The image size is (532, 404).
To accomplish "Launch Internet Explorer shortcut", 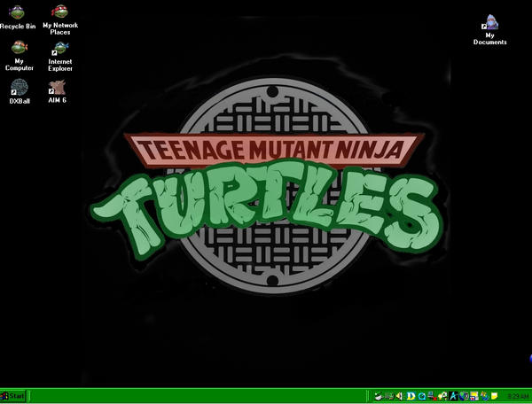I will tap(60, 48).
